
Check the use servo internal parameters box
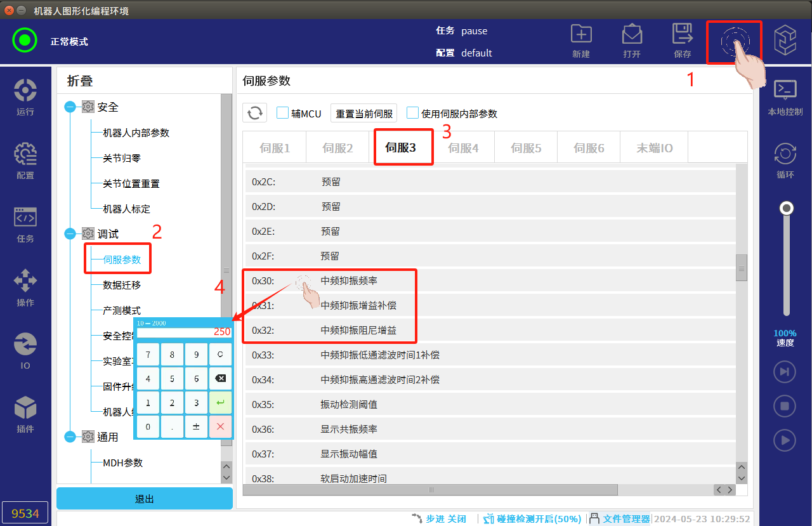[413, 113]
